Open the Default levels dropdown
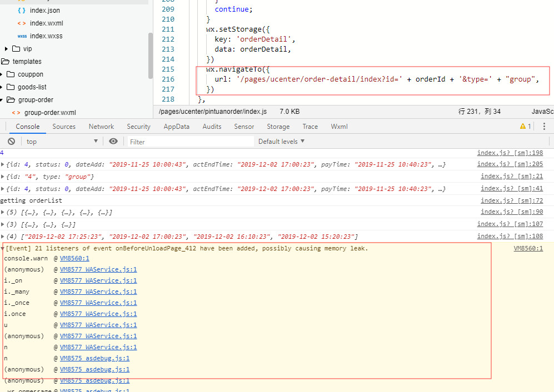This screenshot has width=554, height=392. pos(281,142)
